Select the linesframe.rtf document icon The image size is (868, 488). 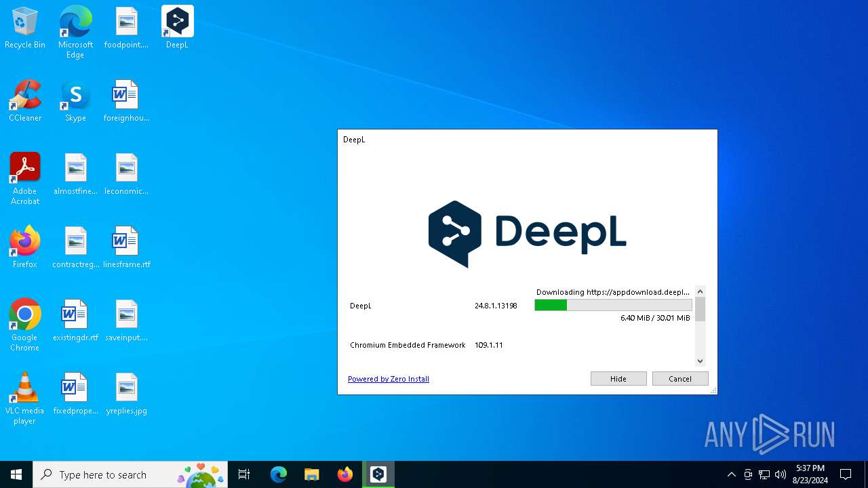(126, 247)
